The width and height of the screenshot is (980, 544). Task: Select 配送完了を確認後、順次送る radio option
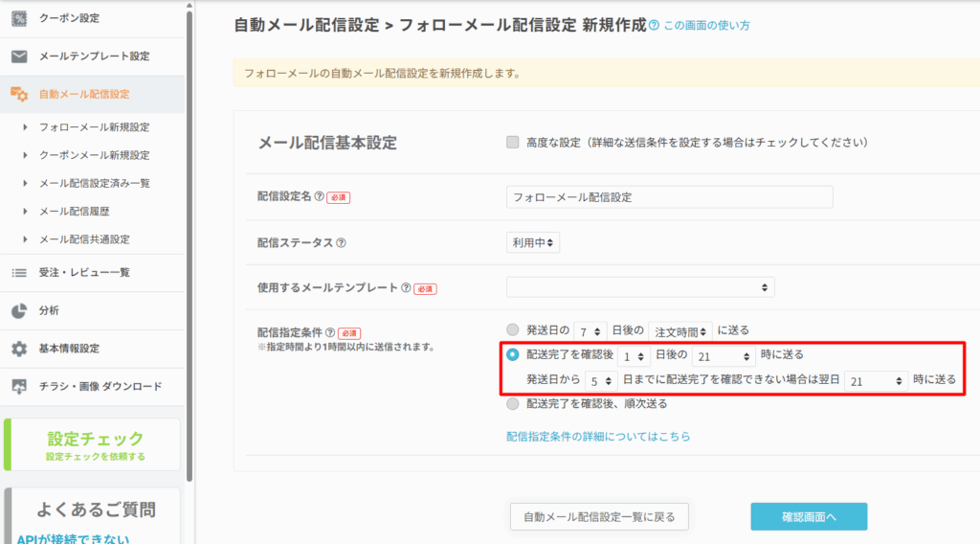[x=513, y=404]
